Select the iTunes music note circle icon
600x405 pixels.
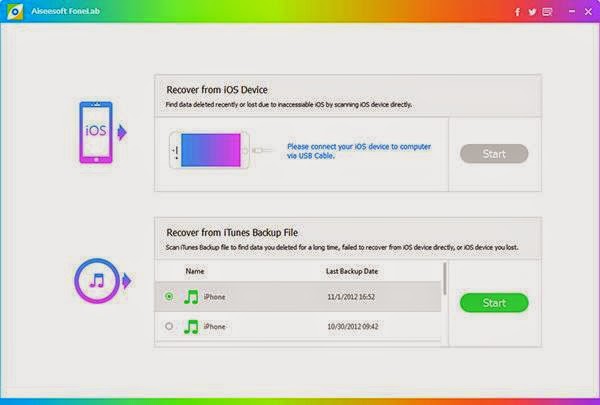[x=97, y=281]
